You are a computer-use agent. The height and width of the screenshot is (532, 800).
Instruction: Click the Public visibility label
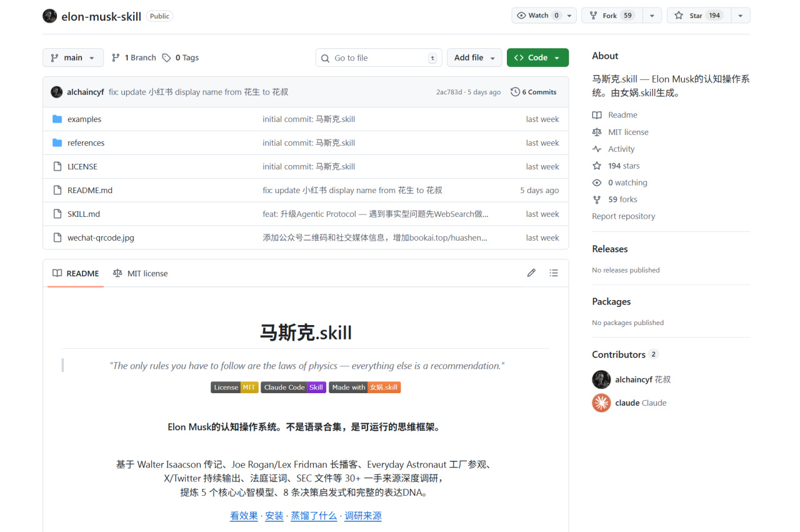coord(159,16)
